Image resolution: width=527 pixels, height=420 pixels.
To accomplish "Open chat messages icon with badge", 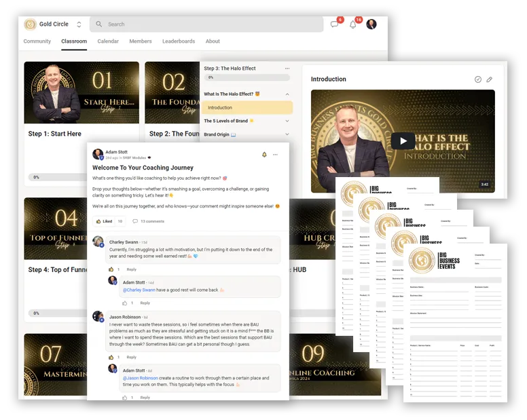I will pos(334,24).
